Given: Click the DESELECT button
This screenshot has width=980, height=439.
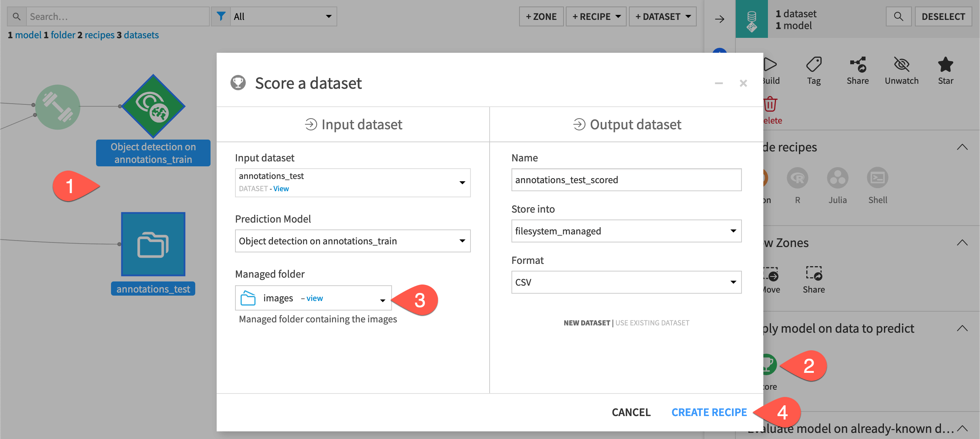Looking at the screenshot, I should [x=943, y=16].
